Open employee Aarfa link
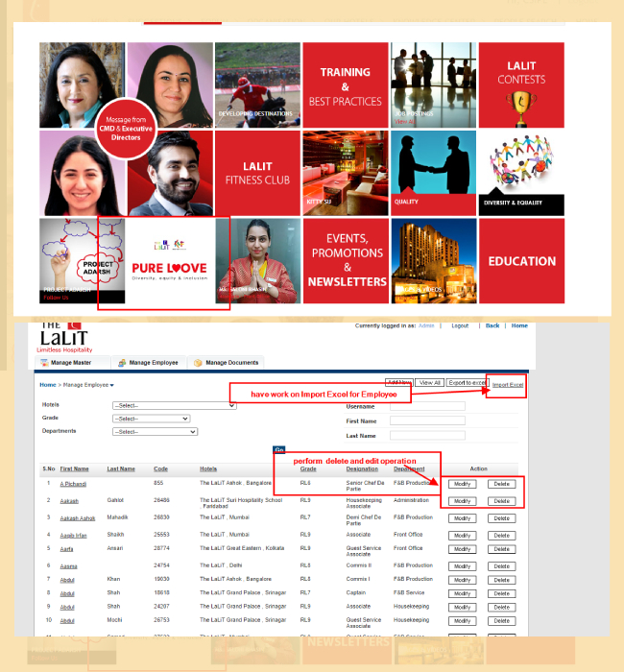The width and height of the screenshot is (624, 672). pos(66,549)
